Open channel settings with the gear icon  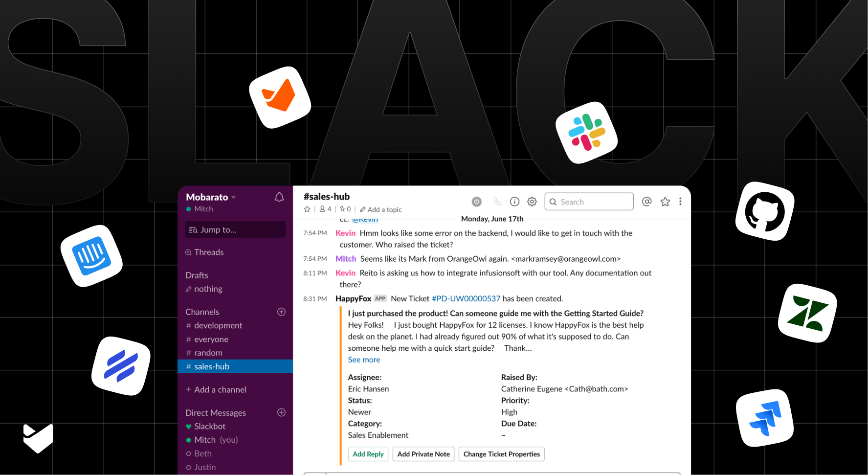coord(532,201)
